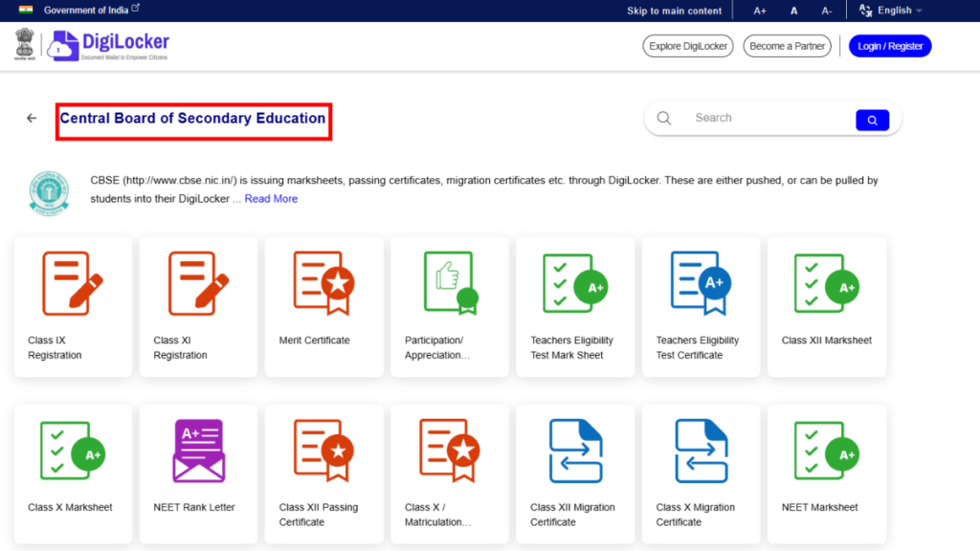Choose the NEET Marksheet icon
The height and width of the screenshot is (551, 980).
coord(826,451)
